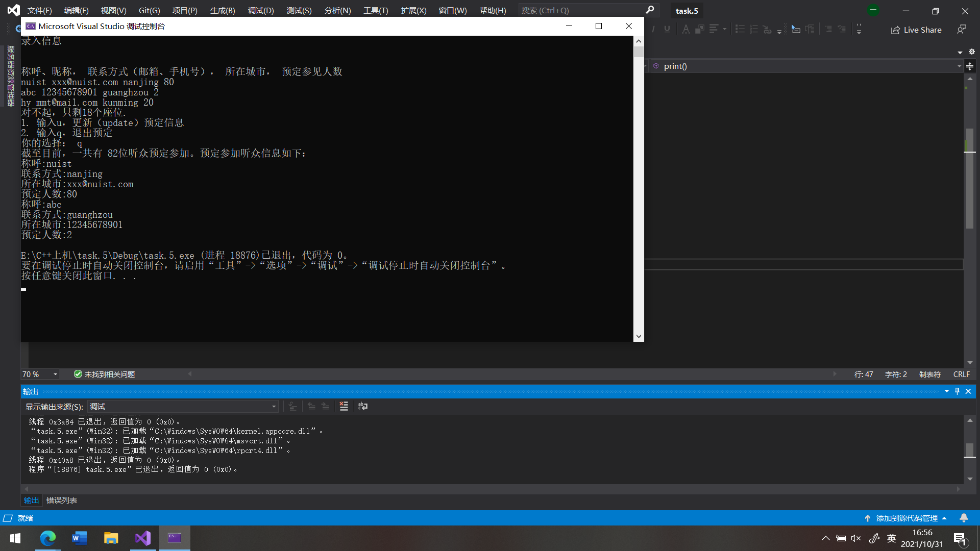Open toolbar overflow options arrow

click(859, 30)
